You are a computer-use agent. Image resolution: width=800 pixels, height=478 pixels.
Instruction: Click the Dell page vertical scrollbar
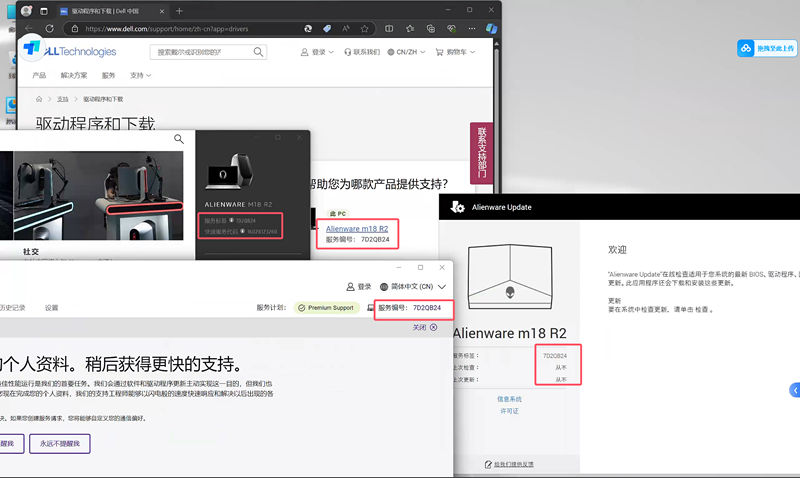496,117
